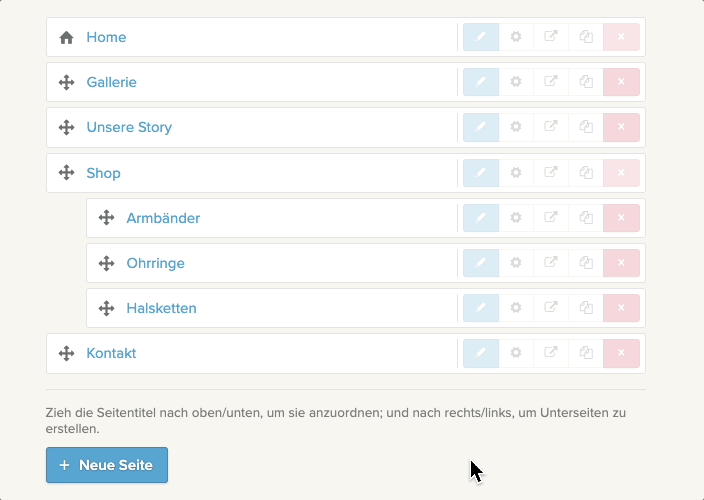Select the Unsere Story page title
Screen dimensions: 704x500
[129, 127]
